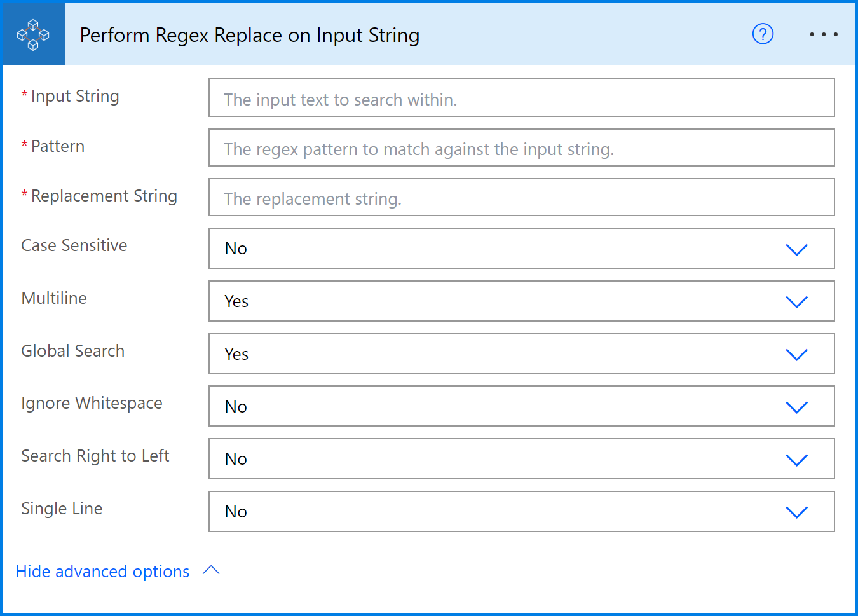
Task: Expand the Search Right to Left chevron
Action: (796, 460)
